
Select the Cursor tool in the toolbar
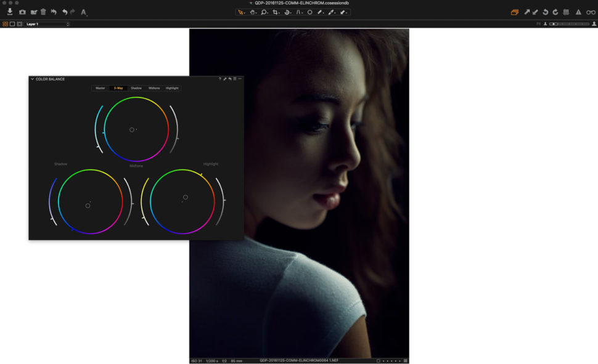pos(240,12)
